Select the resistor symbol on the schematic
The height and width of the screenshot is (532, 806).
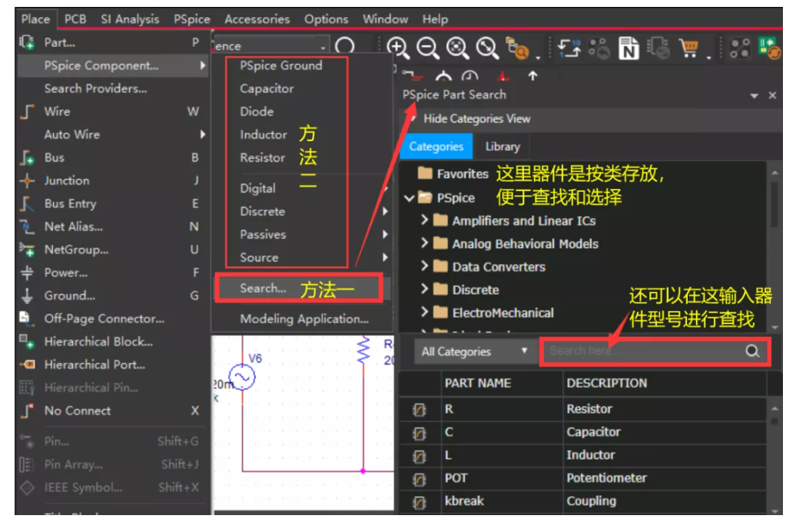click(x=363, y=351)
